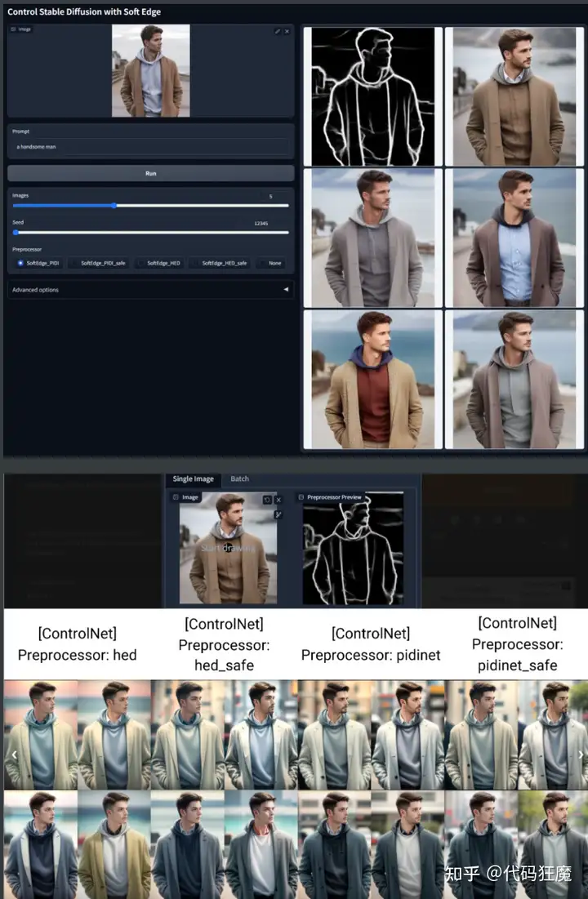Click the Run button
The height and width of the screenshot is (899, 588).
coord(151,173)
